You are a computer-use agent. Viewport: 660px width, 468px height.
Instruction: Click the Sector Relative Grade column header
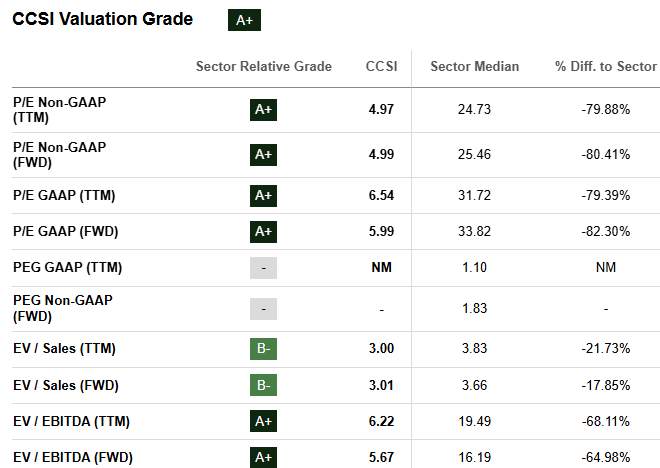tap(263, 67)
